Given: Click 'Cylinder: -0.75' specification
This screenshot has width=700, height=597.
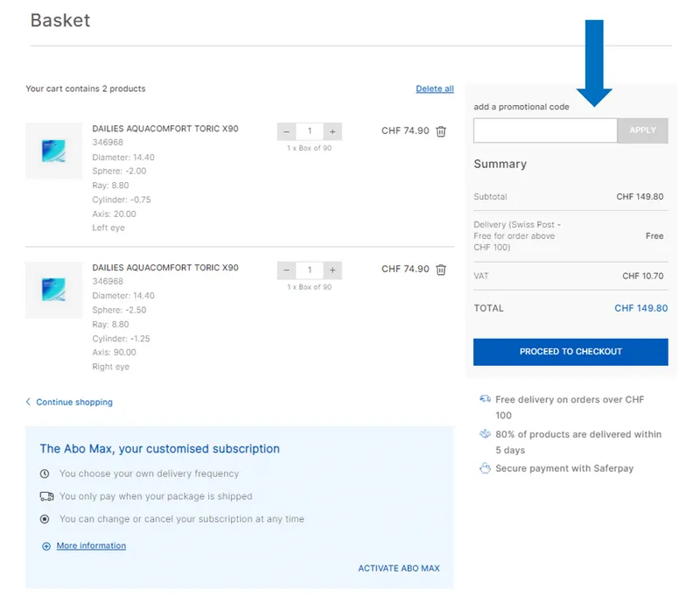Looking at the screenshot, I should 122,200.
